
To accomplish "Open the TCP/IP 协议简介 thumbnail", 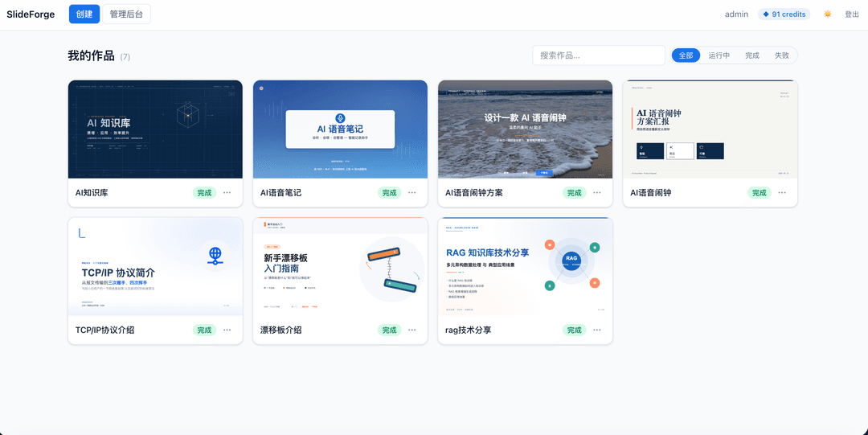I will (x=155, y=266).
